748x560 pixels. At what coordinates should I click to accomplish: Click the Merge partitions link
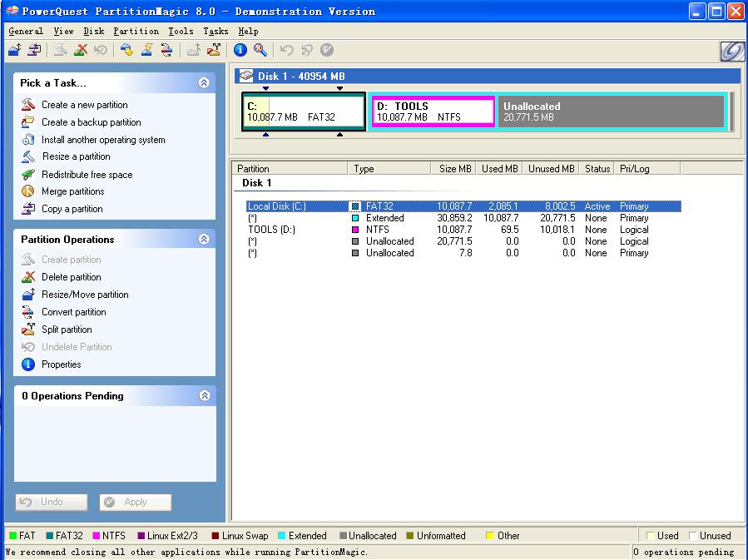coord(72,191)
